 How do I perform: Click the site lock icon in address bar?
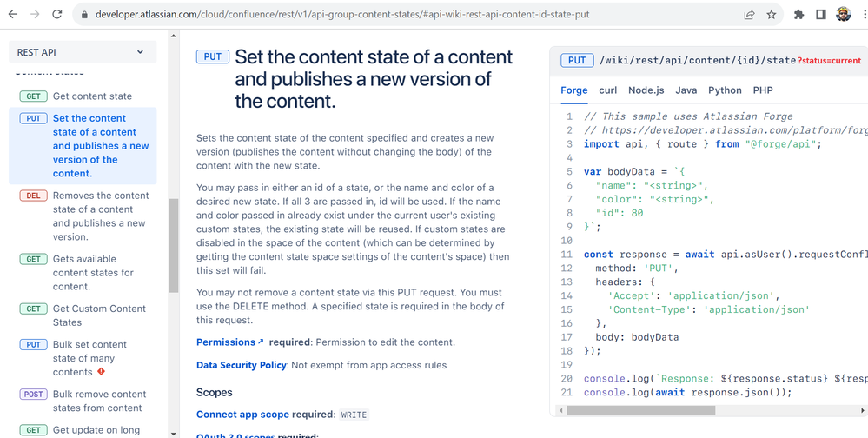[84, 15]
